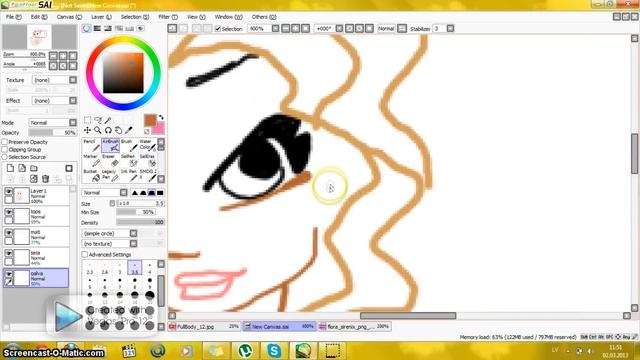The image size is (640, 360).
Task: Open the toolbar zoom percentage dropdown
Action: click(x=276, y=29)
